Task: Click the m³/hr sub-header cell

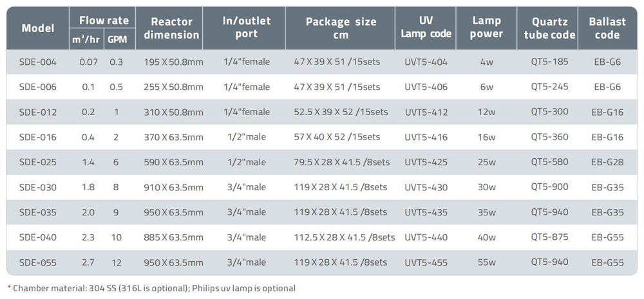Action: click(x=86, y=39)
